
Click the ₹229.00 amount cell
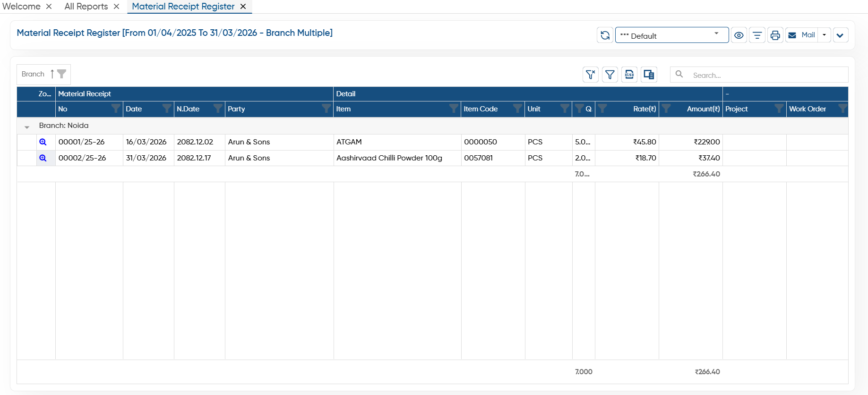click(691, 142)
